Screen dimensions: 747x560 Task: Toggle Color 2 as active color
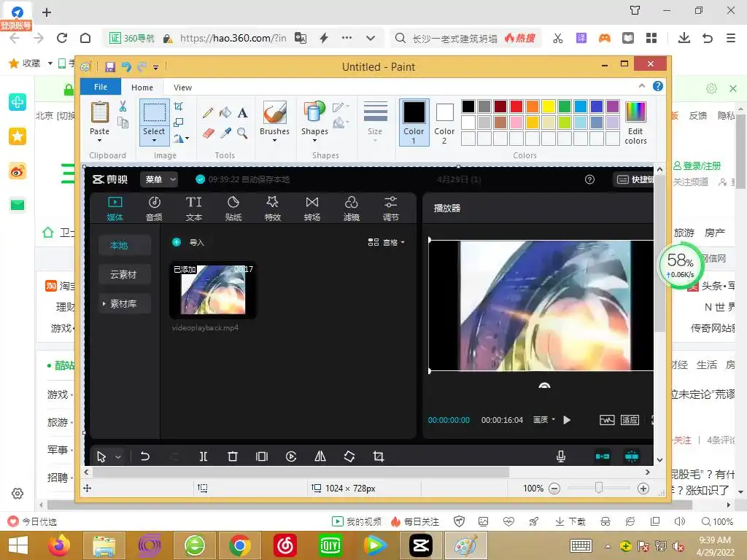(x=444, y=122)
